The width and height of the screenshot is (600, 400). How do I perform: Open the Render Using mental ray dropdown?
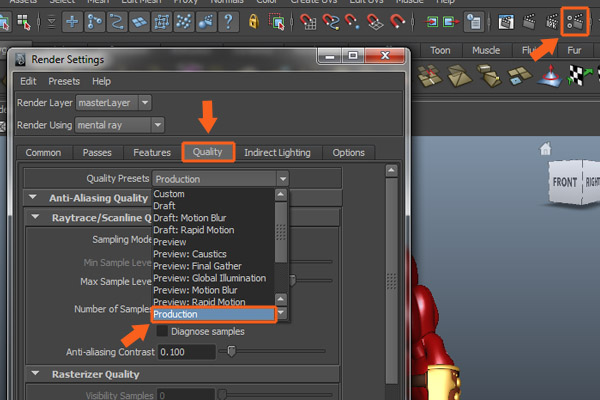tap(120, 125)
